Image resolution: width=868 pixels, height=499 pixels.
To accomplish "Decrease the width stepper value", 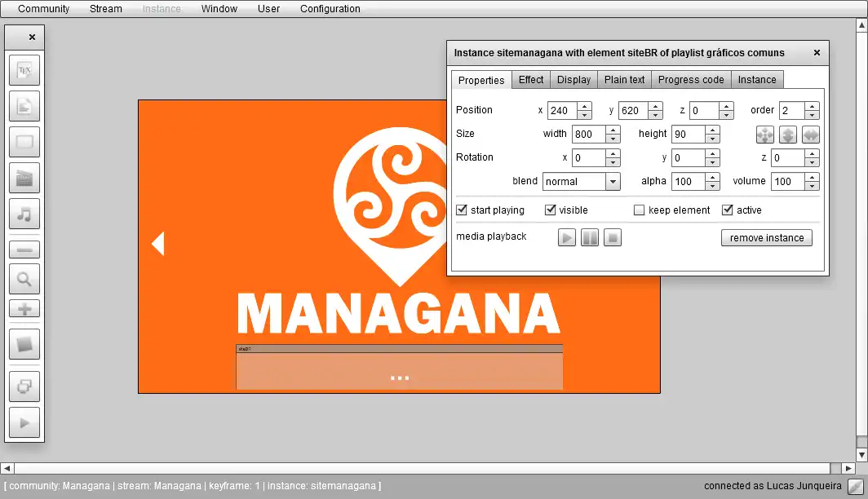I will tap(613, 139).
